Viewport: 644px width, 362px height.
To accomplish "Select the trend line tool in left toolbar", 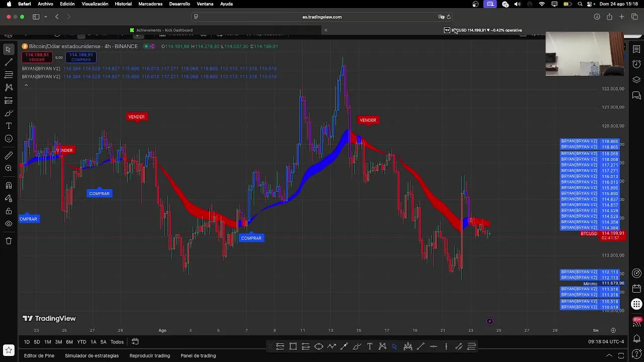I will 9,62.
